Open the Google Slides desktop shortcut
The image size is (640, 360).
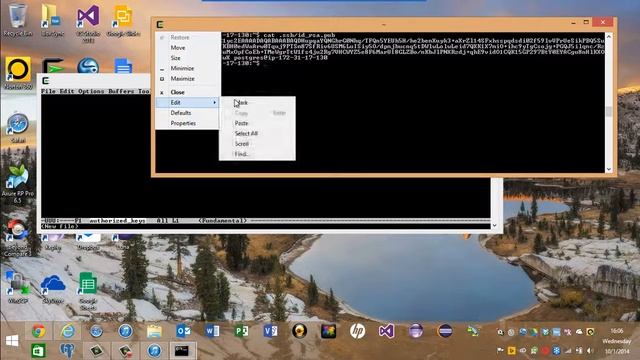[123, 20]
